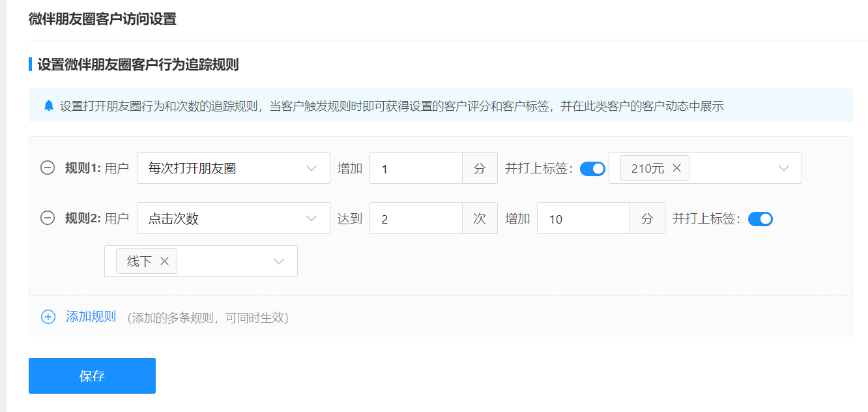The width and height of the screenshot is (868, 412).
Task: Click the 微伴朋友圈客户访问设置 page title
Action: click(x=102, y=19)
